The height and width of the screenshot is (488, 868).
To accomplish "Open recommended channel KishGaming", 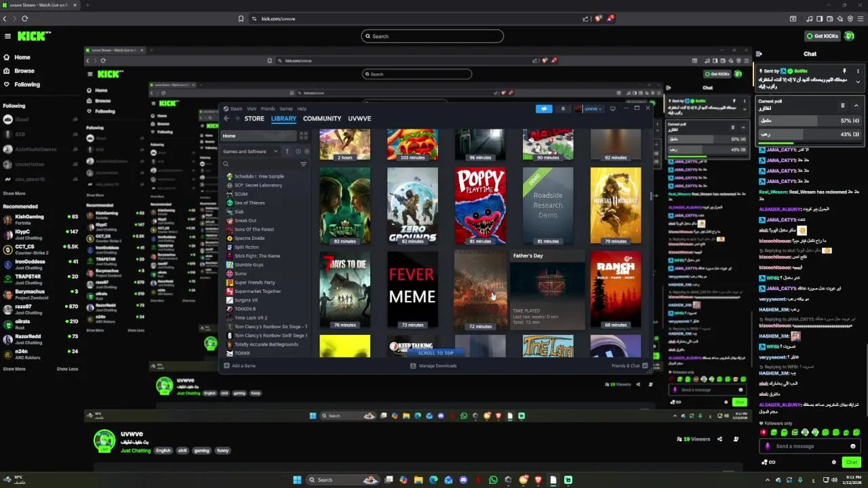I will pos(39,220).
